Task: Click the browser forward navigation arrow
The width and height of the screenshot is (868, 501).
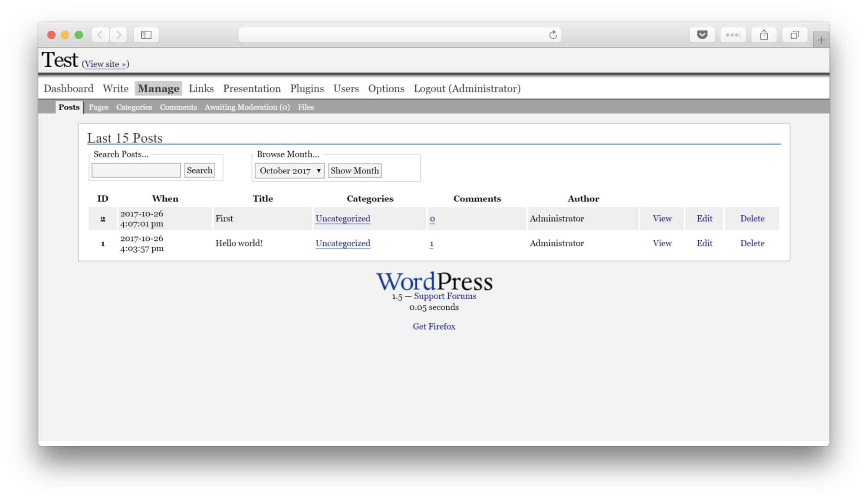Action: click(118, 35)
